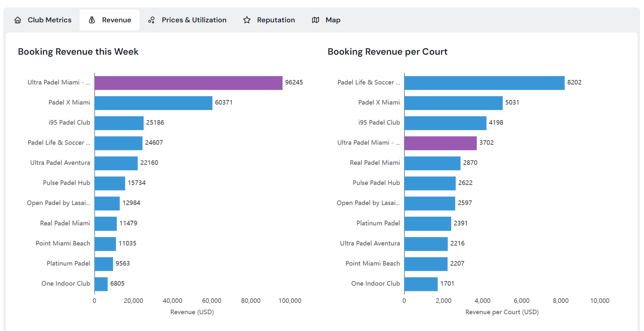Click the Booking Revenue per Court chart title

[388, 51]
